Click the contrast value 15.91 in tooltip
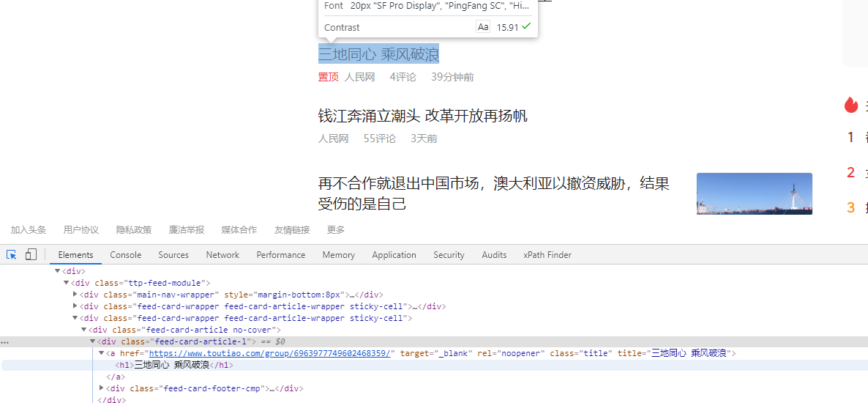Screen dimensions: 868x403 [507, 26]
